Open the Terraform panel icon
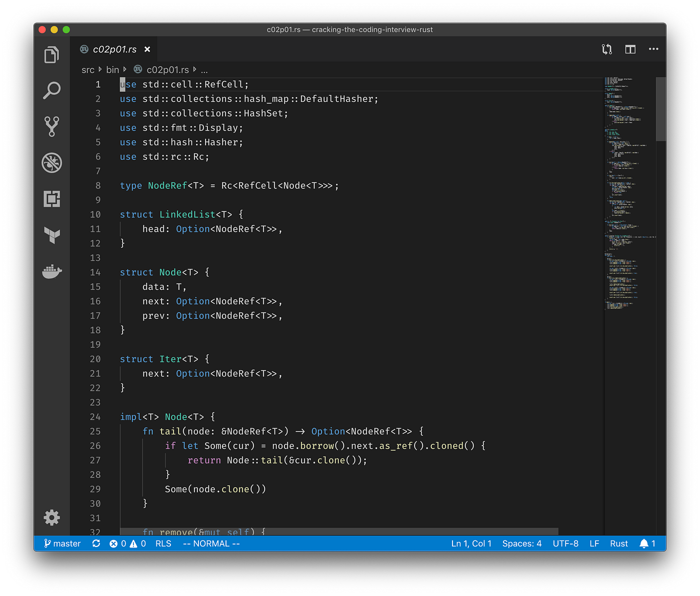This screenshot has height=596, width=700. 51,235
